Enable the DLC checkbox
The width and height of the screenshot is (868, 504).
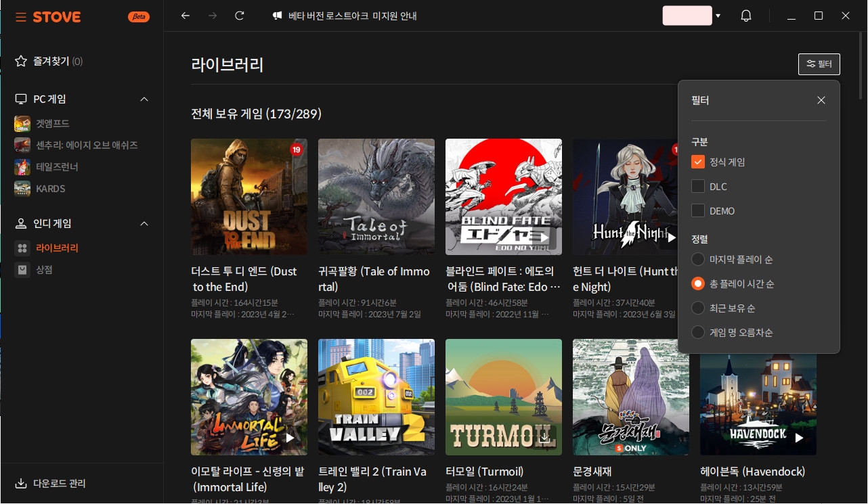tap(698, 187)
